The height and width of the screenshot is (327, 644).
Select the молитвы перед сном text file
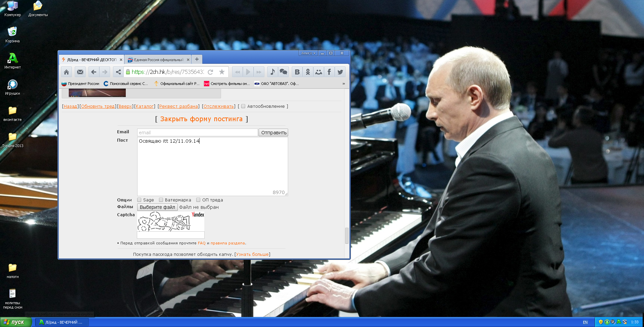point(12,299)
